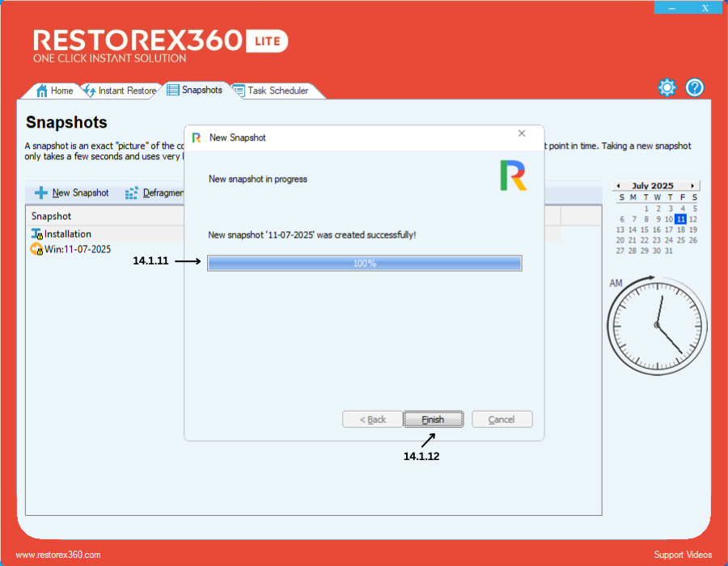Click the Installation snapshot icon
This screenshot has width=728, height=566.
coord(36,234)
